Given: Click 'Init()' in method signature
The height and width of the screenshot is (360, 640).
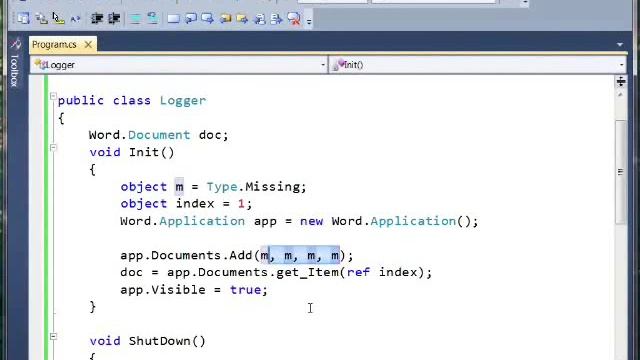Looking at the screenshot, I should 151,152.
